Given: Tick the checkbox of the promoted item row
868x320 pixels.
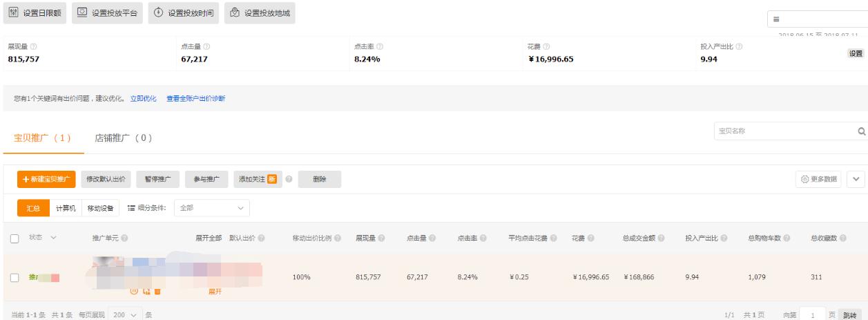Looking at the screenshot, I should tap(15, 278).
